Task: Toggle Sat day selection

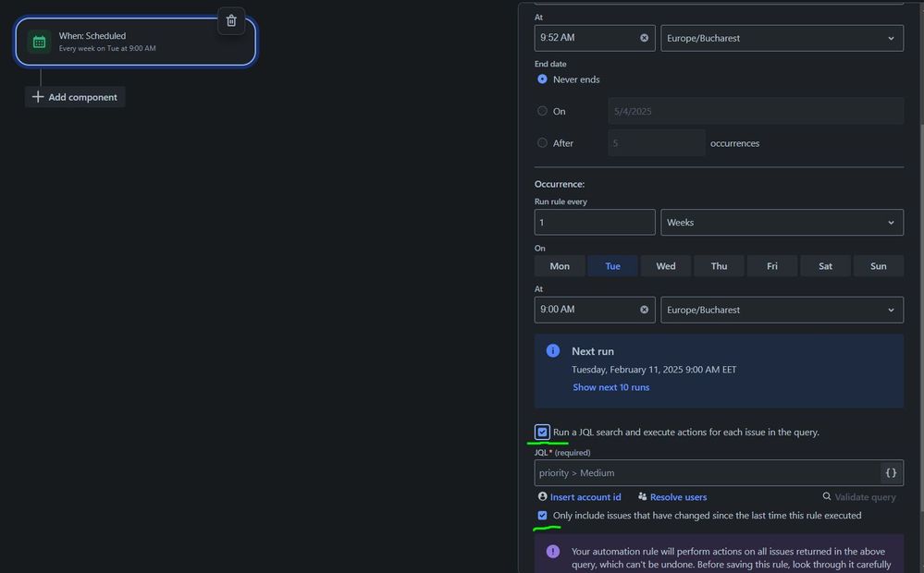Action: (x=825, y=266)
